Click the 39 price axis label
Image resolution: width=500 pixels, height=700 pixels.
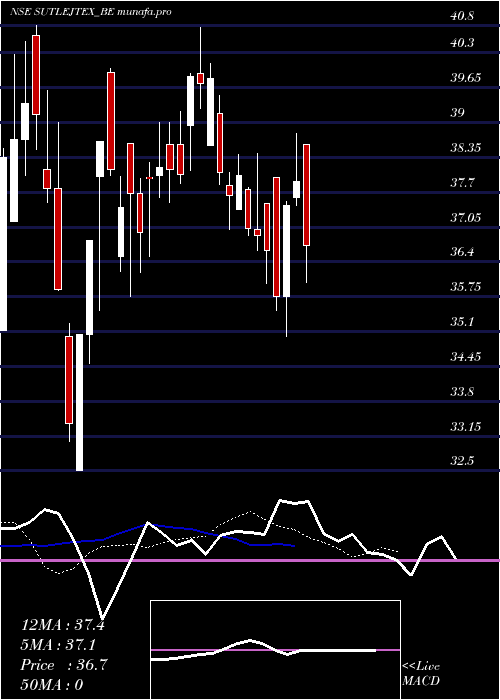point(458,113)
